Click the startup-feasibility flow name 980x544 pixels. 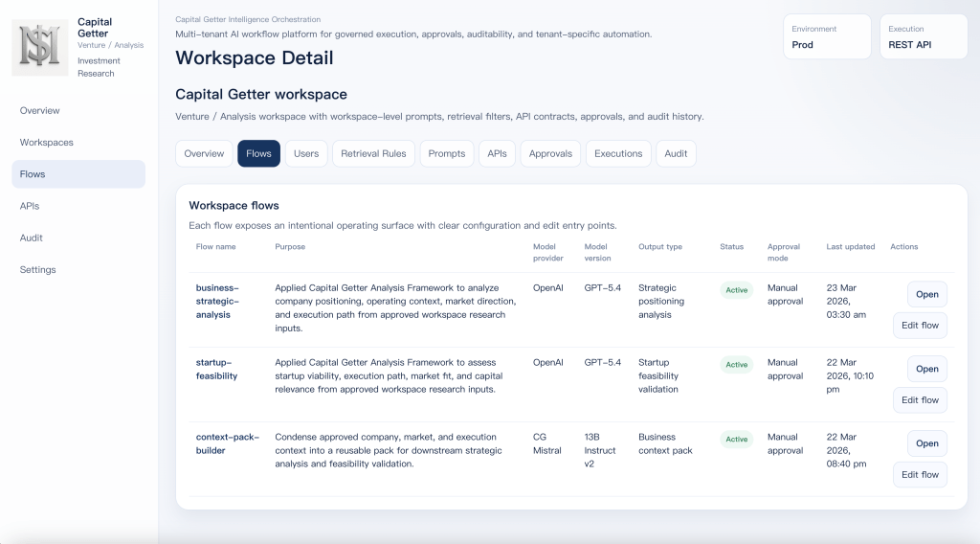point(217,369)
